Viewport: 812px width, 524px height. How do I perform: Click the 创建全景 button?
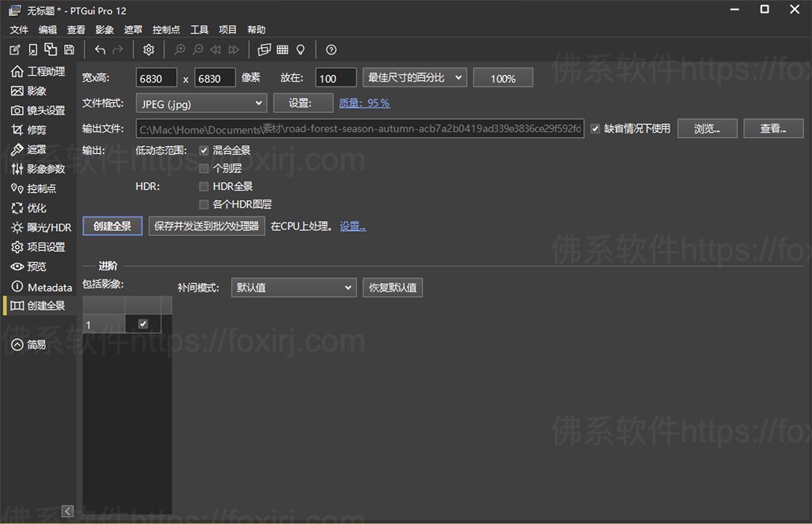112,227
